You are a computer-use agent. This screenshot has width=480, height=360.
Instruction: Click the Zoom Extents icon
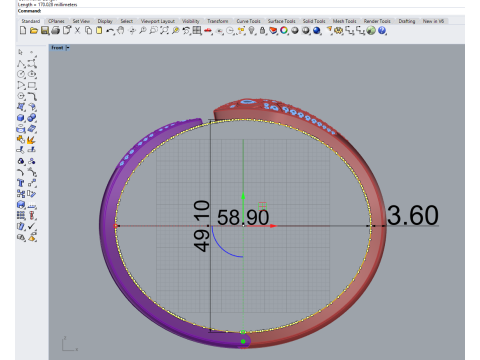(164, 31)
